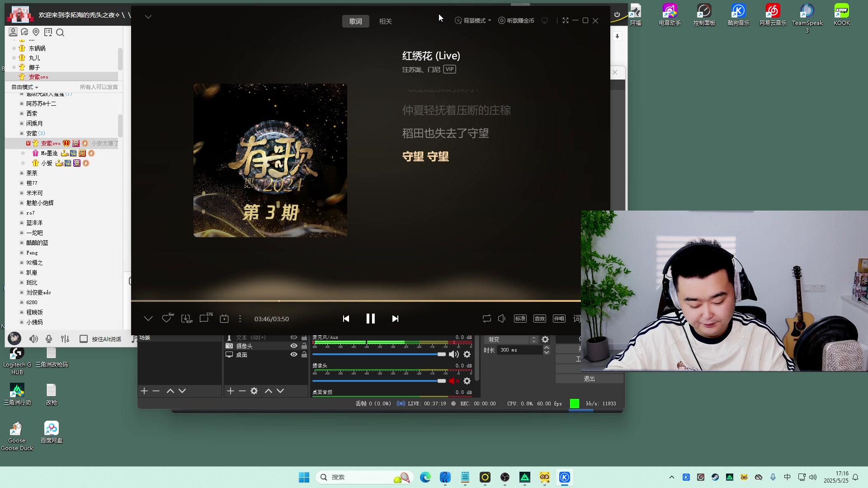Toggle the loop playback mode icon
The width and height of the screenshot is (868, 488).
click(486, 319)
